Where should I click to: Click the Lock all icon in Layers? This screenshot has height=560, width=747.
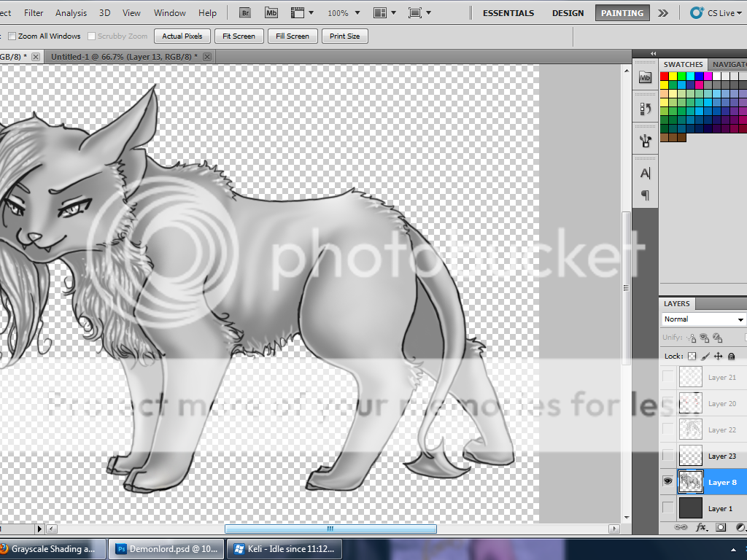click(x=731, y=357)
